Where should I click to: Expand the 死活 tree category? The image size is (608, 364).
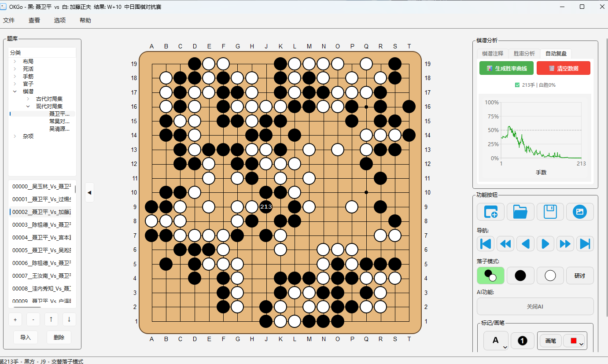[x=15, y=69]
